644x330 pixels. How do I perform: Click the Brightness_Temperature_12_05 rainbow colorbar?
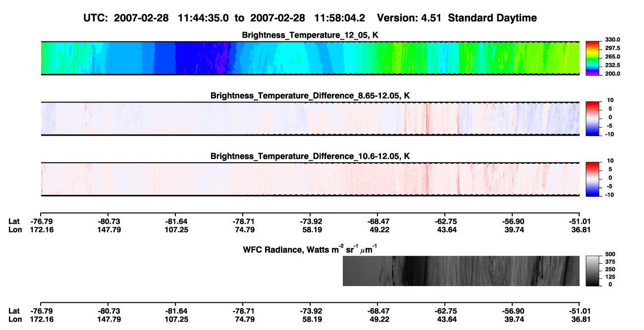click(x=592, y=58)
